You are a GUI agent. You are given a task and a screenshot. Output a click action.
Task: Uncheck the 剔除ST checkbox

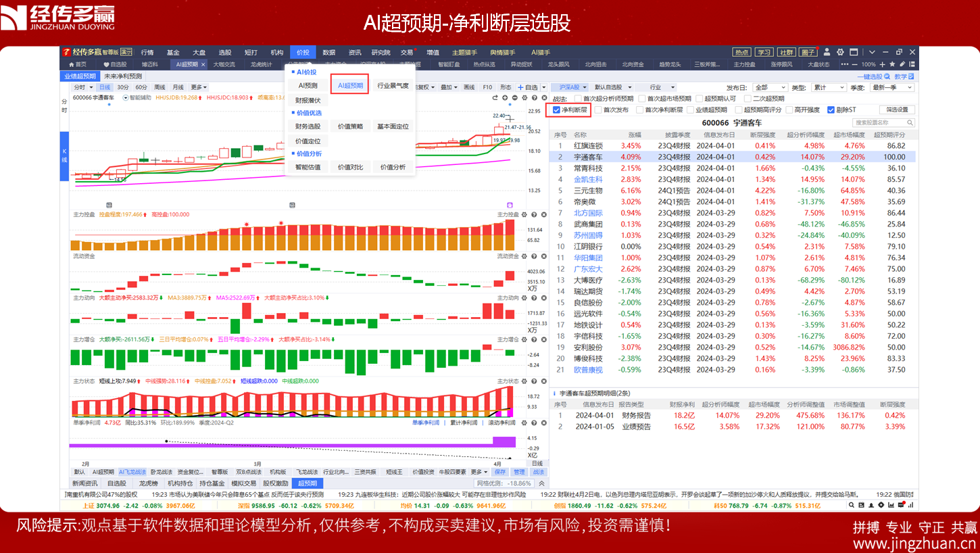(x=831, y=110)
